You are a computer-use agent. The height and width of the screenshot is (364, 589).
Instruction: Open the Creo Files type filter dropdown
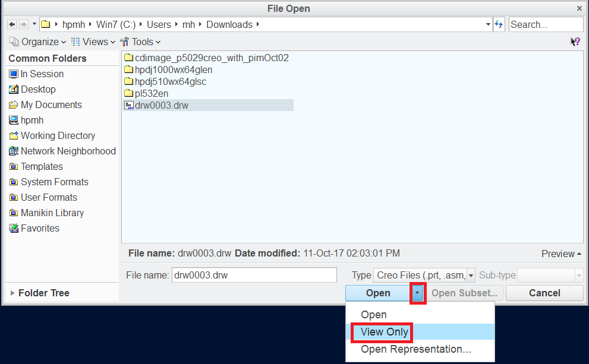[x=471, y=275]
